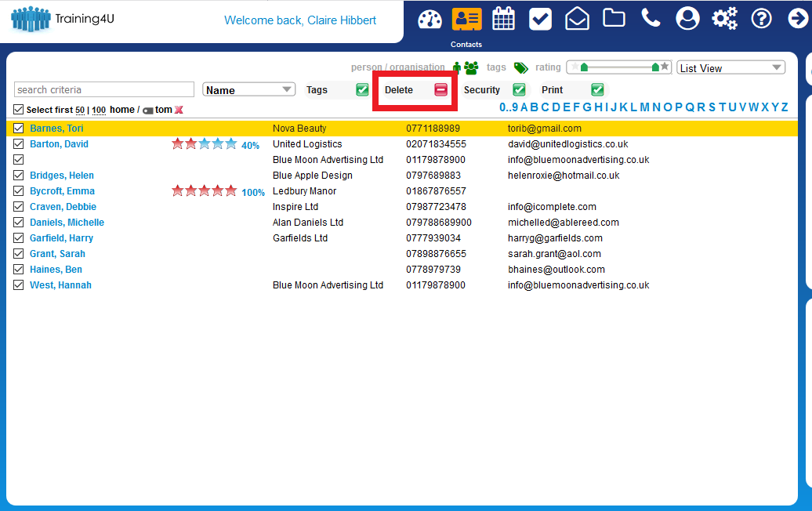Filter by single person icon
Screen dimensions: 812x511
tap(457, 68)
